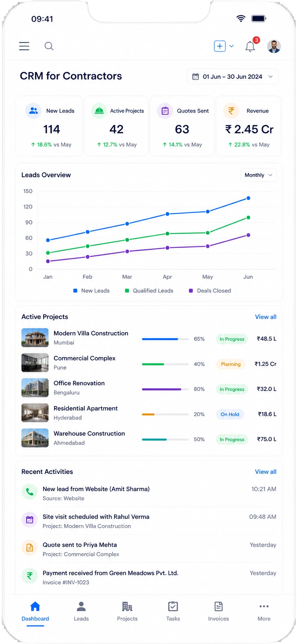Switch to the Invoices tab
The width and height of the screenshot is (298, 644).
coord(219,612)
